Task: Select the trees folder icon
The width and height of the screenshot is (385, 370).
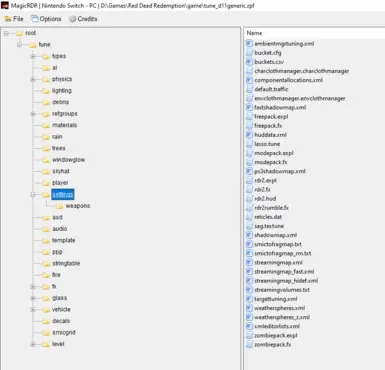Action: point(46,148)
